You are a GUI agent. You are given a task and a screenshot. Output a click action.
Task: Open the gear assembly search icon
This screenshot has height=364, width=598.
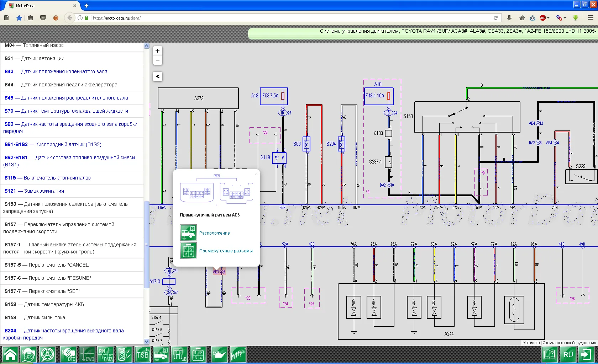[x=47, y=355]
